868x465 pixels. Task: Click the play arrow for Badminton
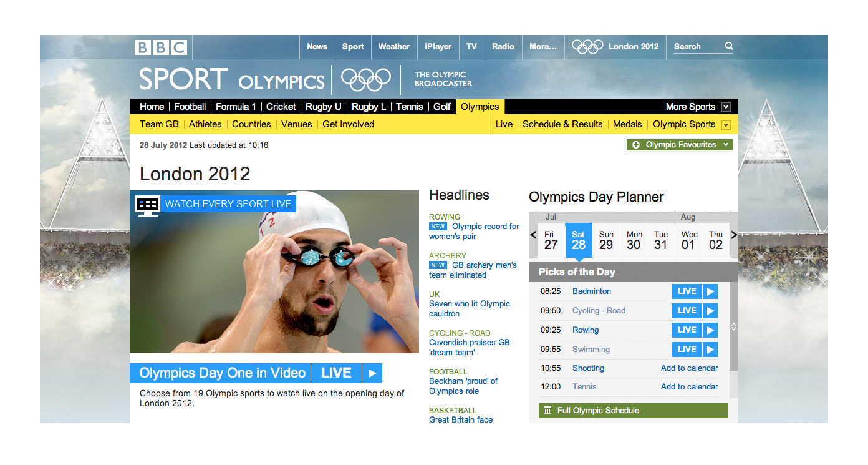710,291
